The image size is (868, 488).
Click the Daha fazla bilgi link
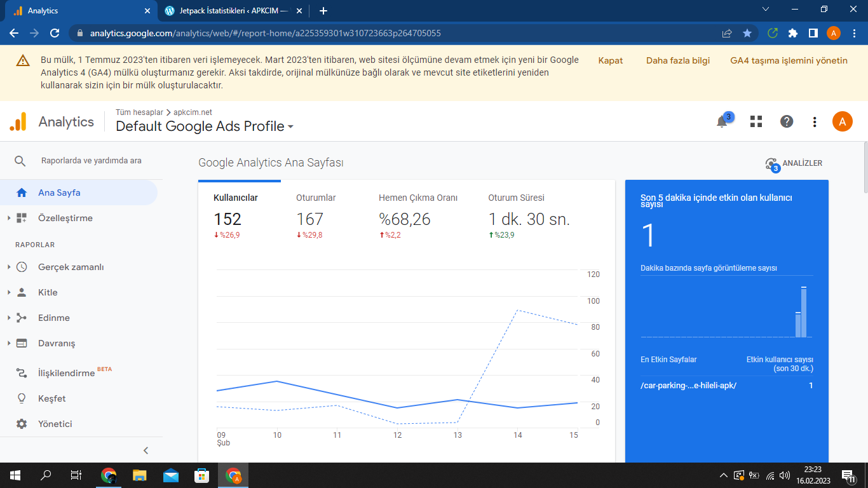coord(678,60)
